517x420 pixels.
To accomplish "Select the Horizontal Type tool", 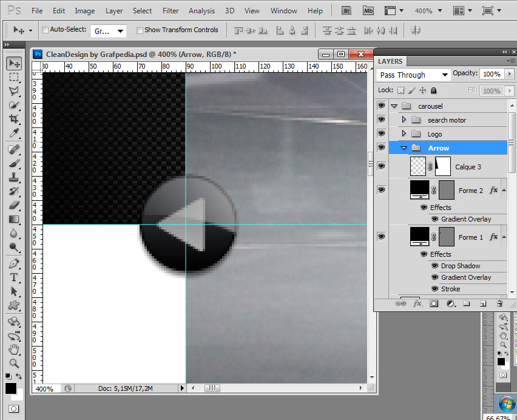I will (x=14, y=277).
